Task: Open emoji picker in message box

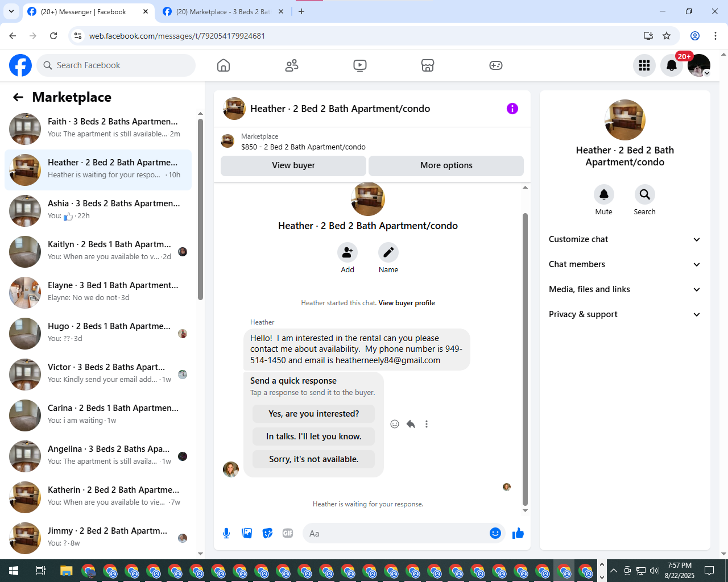Action: click(495, 533)
